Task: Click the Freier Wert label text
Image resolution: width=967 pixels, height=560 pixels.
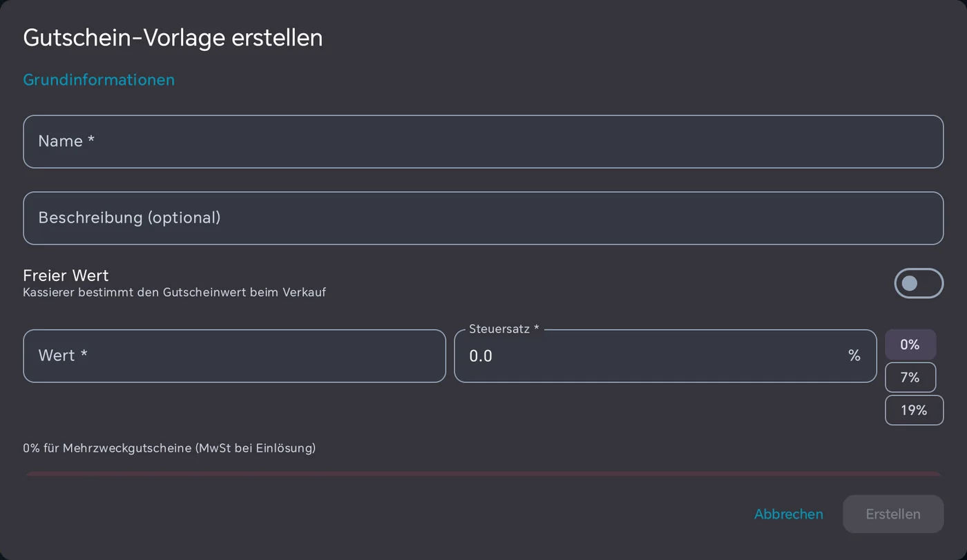Action: click(x=66, y=276)
